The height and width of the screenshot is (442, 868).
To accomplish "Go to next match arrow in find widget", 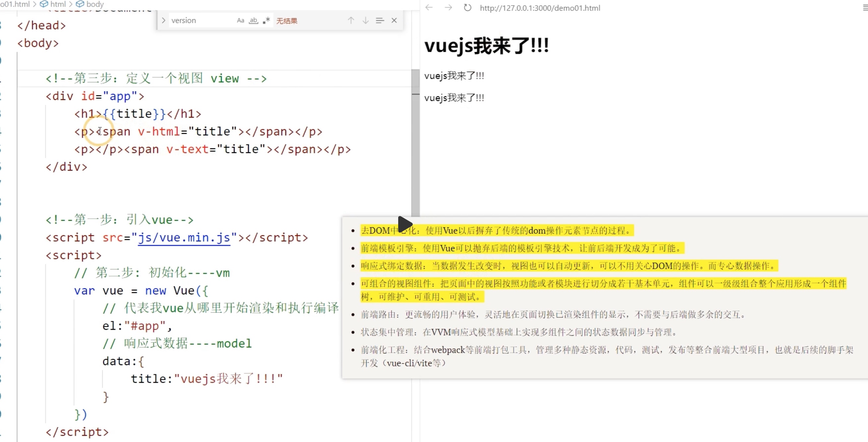I will pyautogui.click(x=365, y=21).
